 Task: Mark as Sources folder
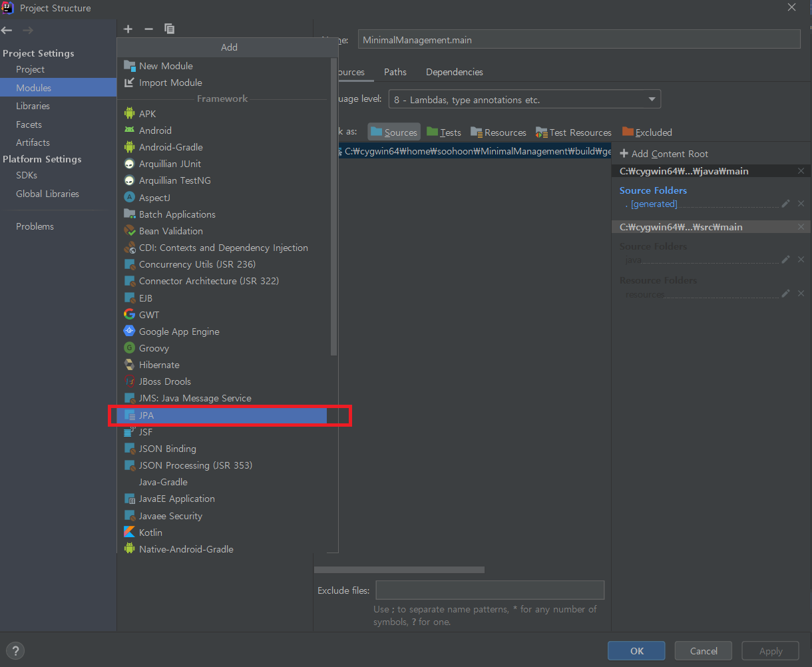pos(393,132)
